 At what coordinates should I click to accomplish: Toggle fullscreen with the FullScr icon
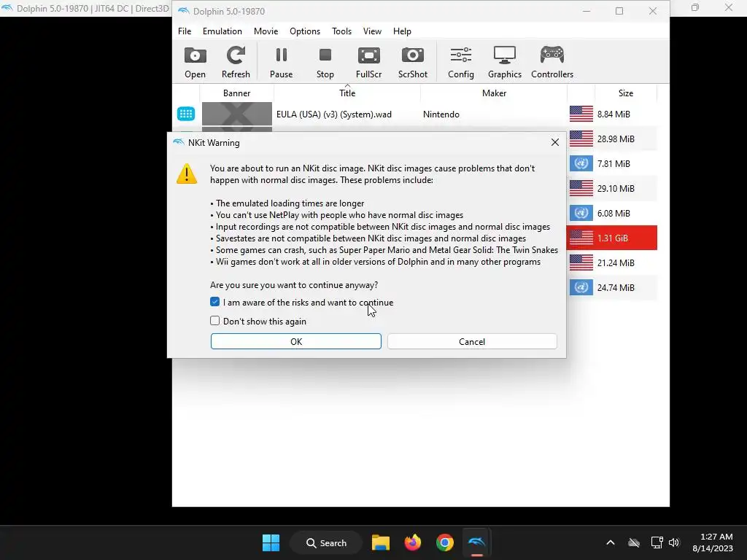[x=368, y=62]
